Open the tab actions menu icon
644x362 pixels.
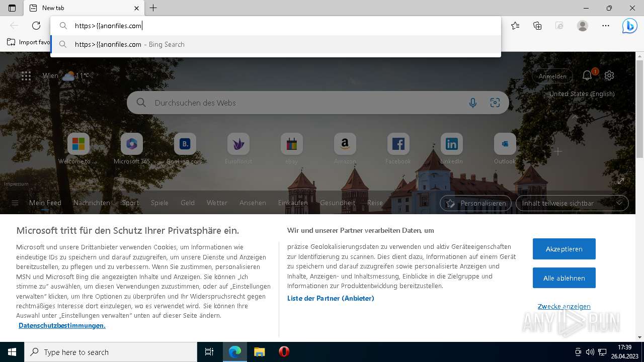pos(12,8)
